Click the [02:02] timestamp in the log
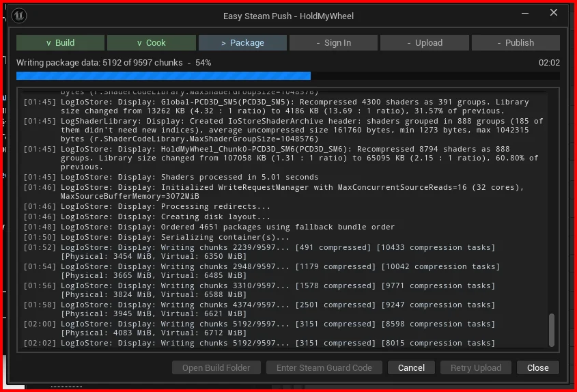The height and width of the screenshot is (392, 577). 40,344
